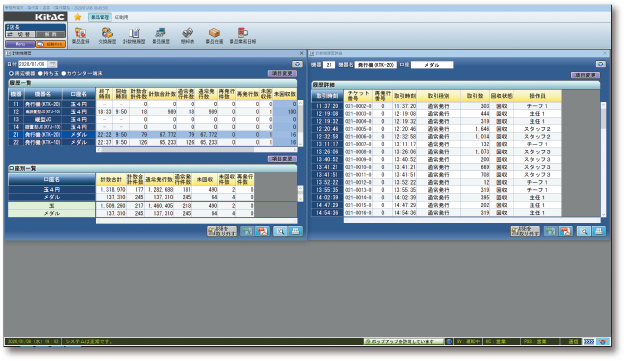Click Excel export icon in right detail window
This screenshot has width=624, height=361.
coord(550,231)
